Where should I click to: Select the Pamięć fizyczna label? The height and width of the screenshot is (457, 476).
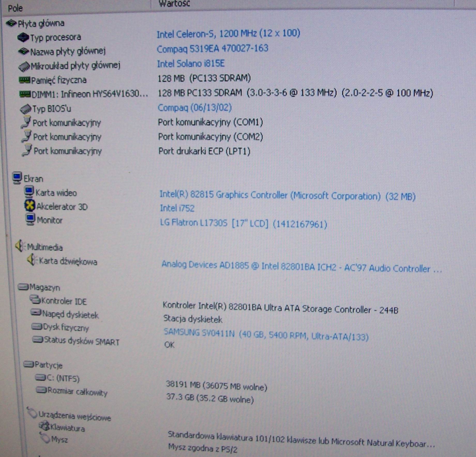click(x=59, y=80)
